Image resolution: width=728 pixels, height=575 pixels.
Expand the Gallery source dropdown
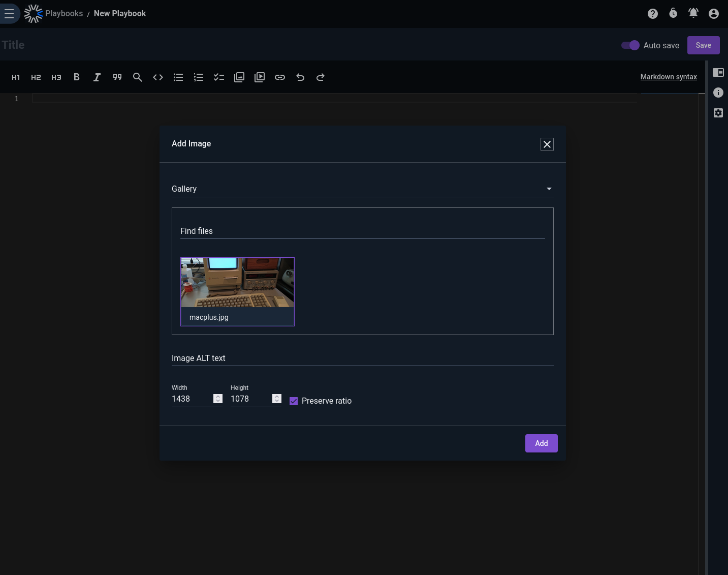point(363,189)
